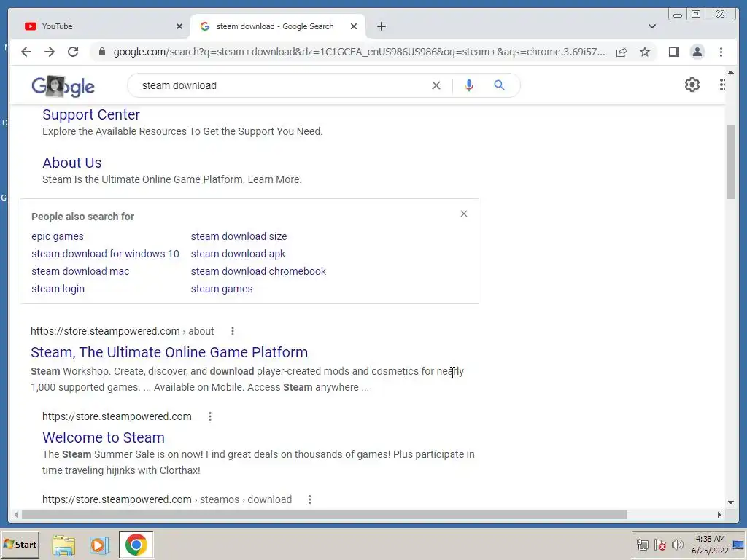Click the vertical scrollbar thumb

(x=731, y=162)
